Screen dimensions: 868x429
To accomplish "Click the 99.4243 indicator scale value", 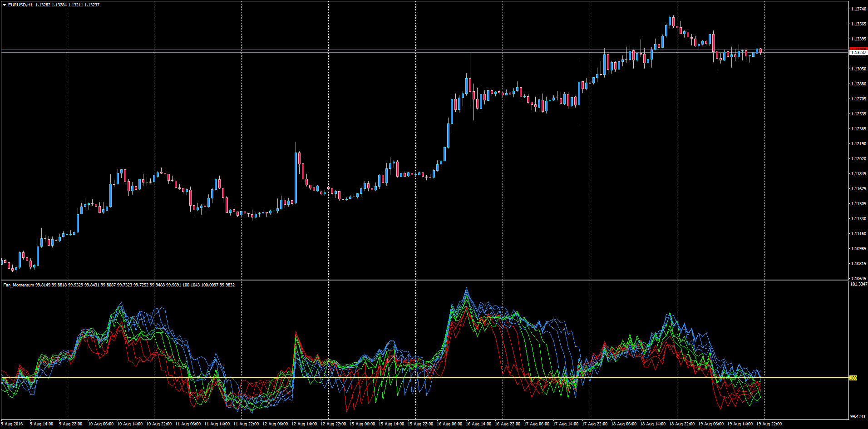I will pos(858,416).
